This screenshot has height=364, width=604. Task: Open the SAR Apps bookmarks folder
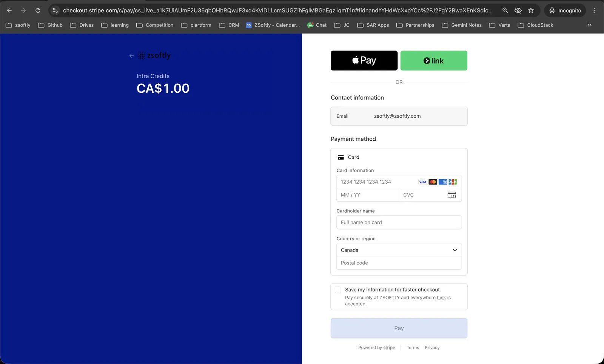click(373, 25)
